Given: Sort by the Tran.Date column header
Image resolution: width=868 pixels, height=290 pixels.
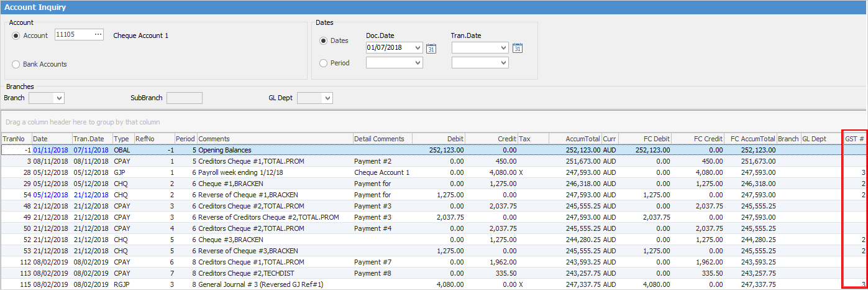Looking at the screenshot, I should (92, 139).
